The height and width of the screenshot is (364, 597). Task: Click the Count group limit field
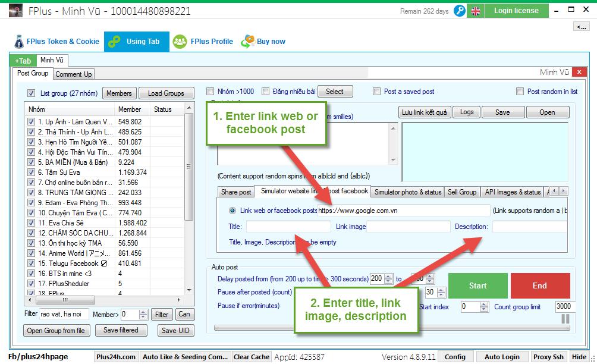[565, 306]
